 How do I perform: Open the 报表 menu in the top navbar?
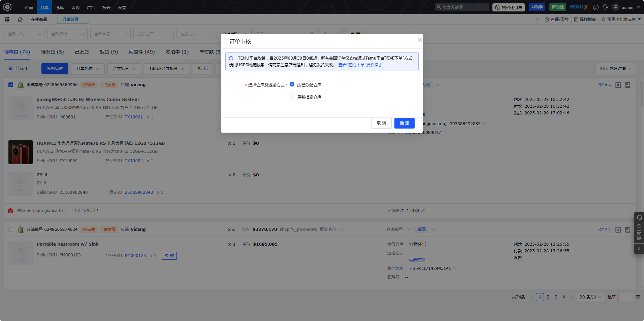(106, 7)
